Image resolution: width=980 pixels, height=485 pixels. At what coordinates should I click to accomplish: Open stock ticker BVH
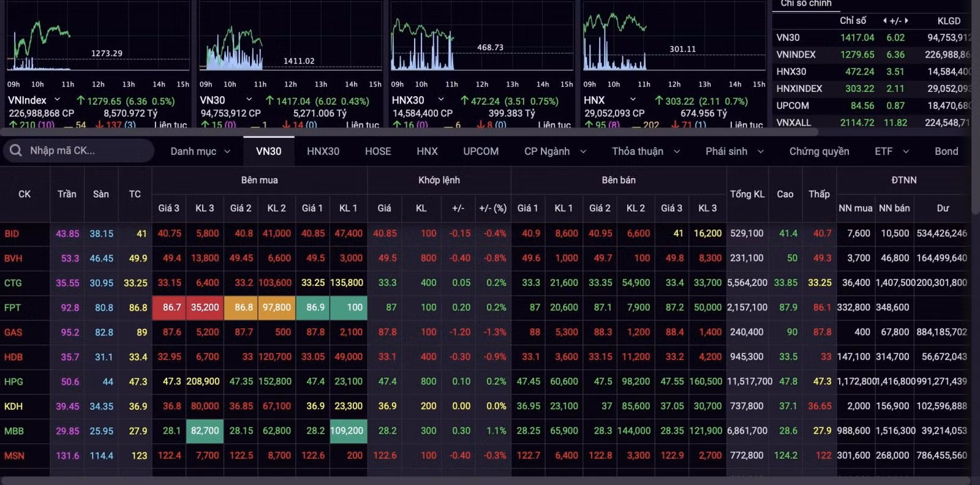[13, 258]
